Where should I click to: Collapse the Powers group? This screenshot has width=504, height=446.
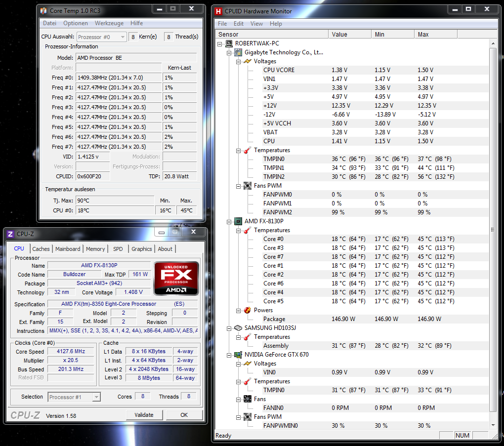[x=239, y=310]
